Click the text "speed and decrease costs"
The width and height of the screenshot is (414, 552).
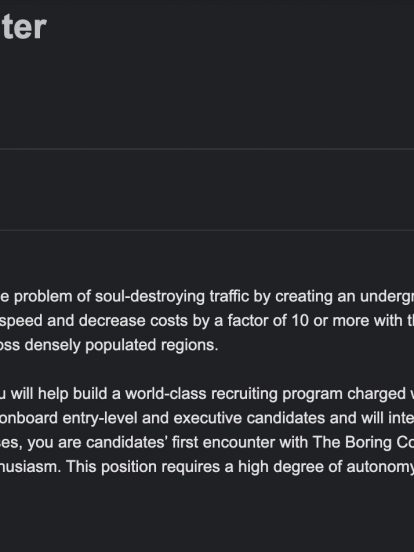click(x=73, y=321)
